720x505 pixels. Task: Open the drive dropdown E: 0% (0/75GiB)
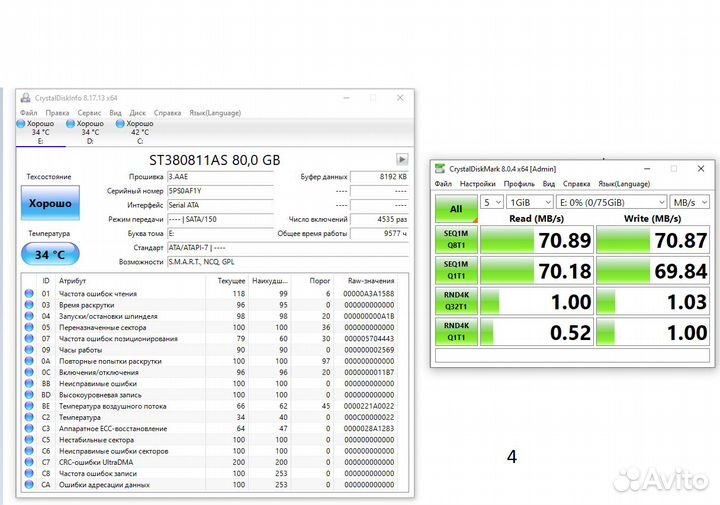coord(611,202)
